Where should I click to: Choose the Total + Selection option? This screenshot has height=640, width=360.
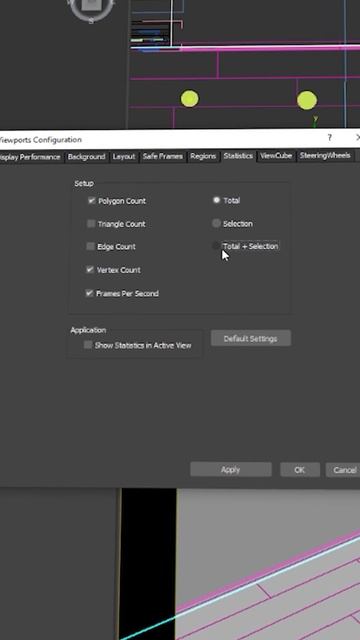216,246
